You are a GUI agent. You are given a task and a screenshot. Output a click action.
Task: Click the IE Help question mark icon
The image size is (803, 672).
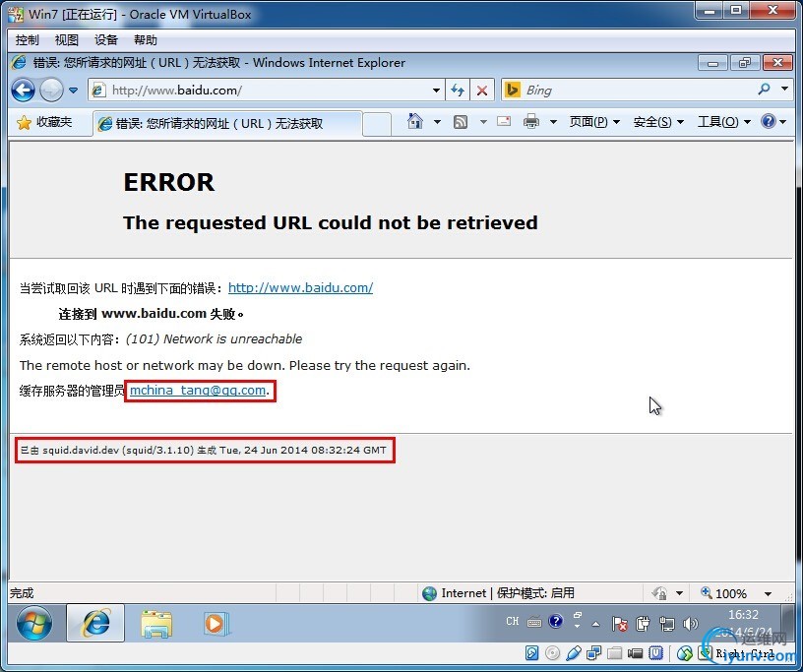click(x=769, y=121)
